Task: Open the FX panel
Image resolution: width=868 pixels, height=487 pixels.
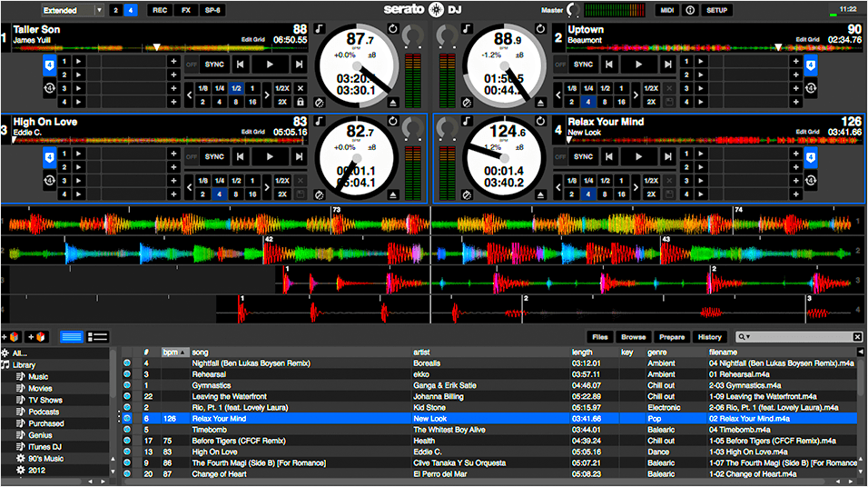Action: click(x=185, y=10)
